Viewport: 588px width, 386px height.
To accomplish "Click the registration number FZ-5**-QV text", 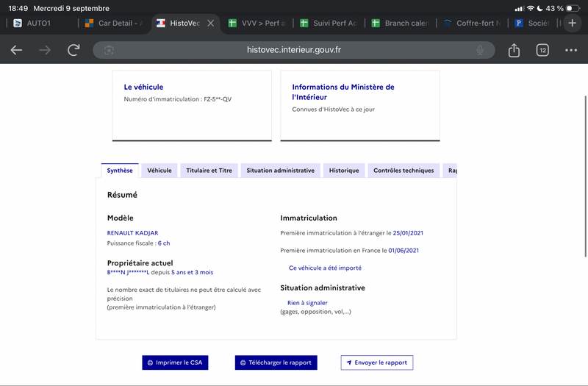I will [x=218, y=99].
